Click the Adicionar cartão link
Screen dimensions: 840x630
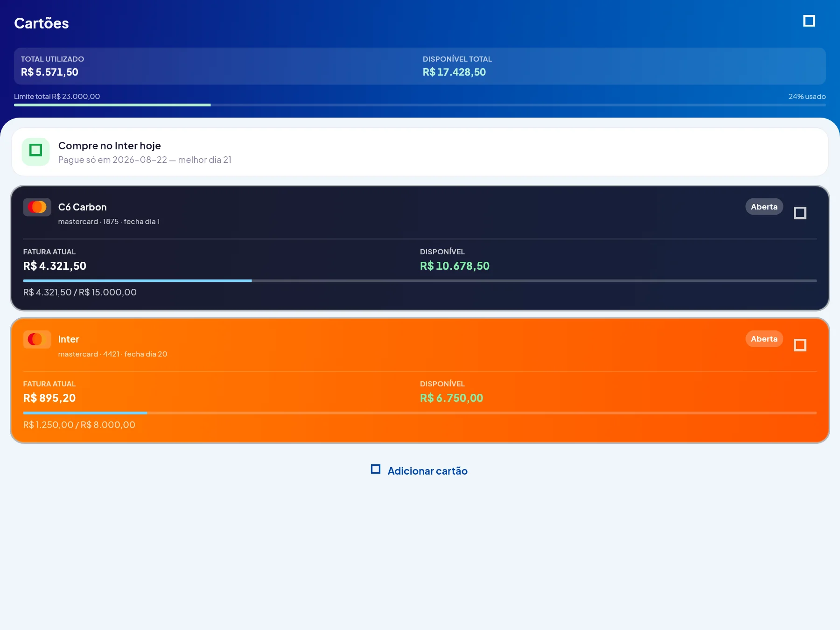click(x=420, y=470)
